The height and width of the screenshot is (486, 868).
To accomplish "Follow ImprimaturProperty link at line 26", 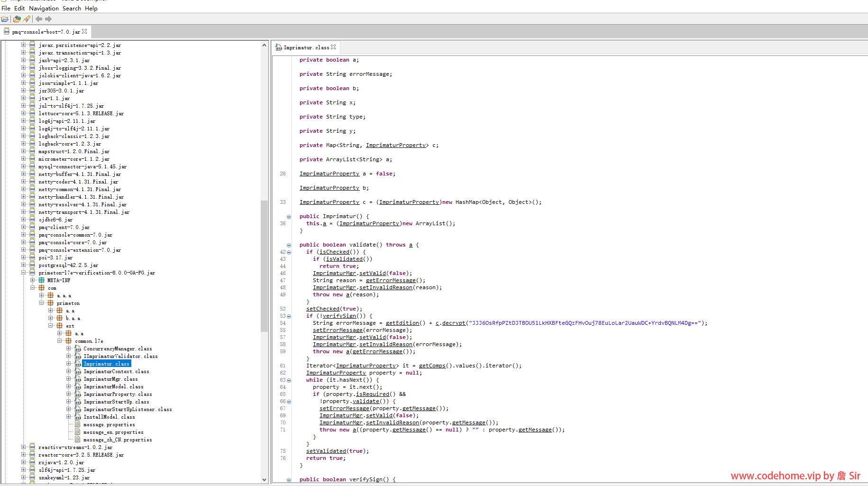I will [329, 174].
